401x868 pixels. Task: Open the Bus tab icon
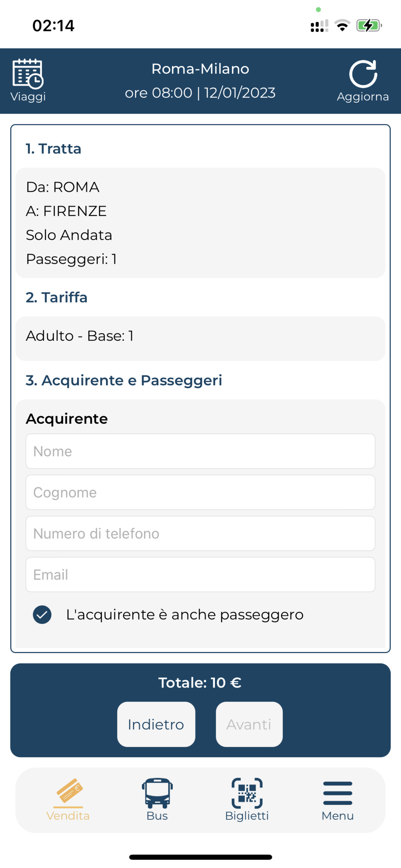tap(157, 793)
